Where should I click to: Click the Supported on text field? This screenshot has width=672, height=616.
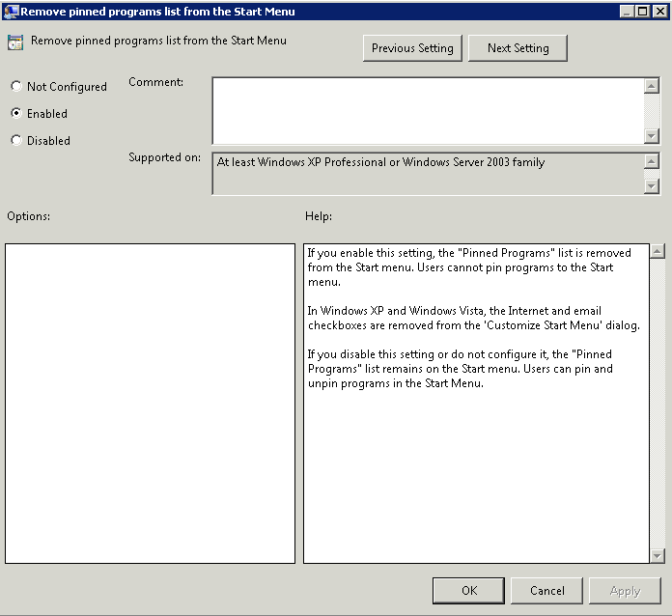[428, 174]
